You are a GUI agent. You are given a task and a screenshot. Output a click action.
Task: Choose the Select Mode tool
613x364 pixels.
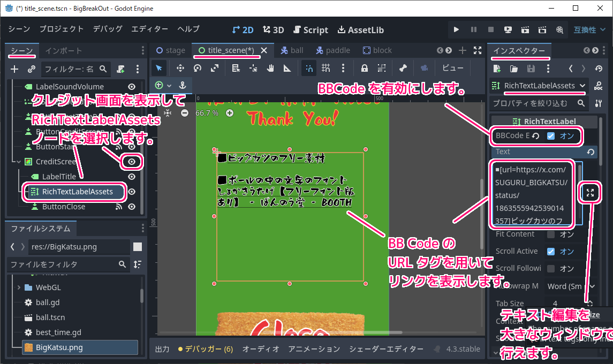point(158,68)
